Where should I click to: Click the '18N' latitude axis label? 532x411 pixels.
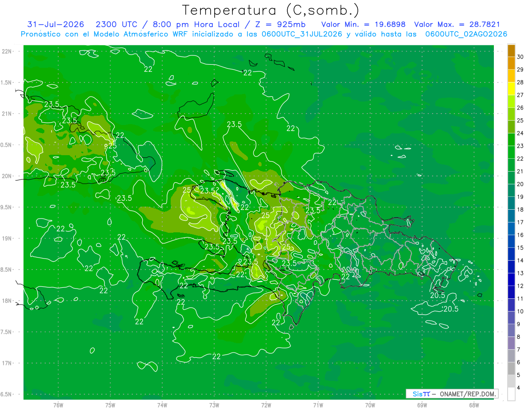(7, 301)
